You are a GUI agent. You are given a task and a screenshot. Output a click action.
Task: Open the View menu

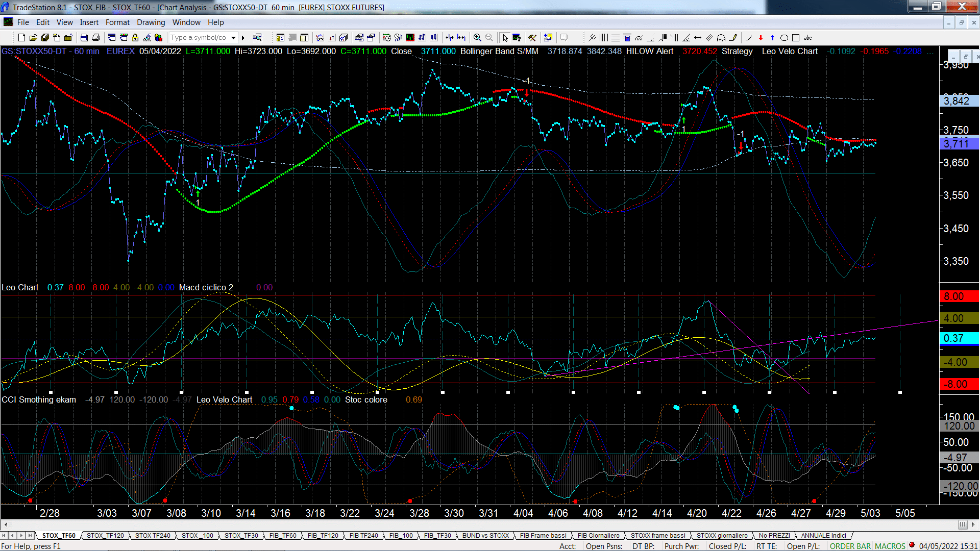click(65, 22)
